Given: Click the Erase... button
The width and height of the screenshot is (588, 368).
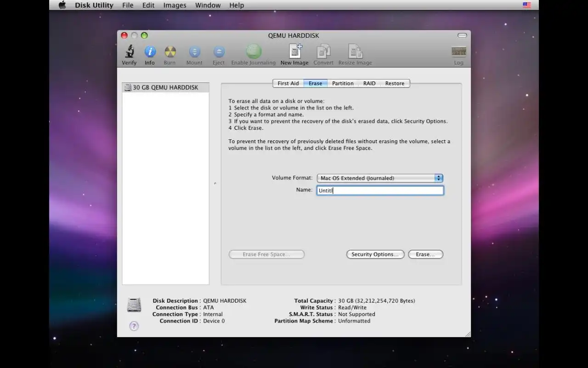Looking at the screenshot, I should tap(425, 254).
